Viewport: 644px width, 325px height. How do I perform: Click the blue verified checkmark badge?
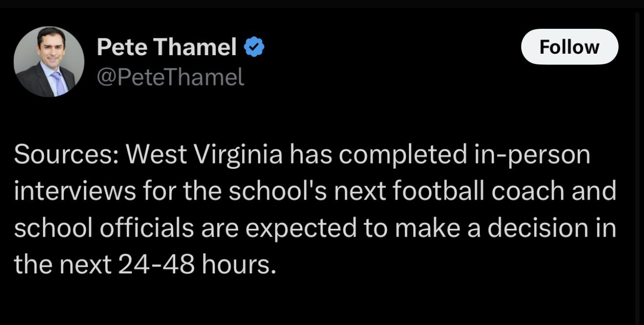(x=254, y=47)
